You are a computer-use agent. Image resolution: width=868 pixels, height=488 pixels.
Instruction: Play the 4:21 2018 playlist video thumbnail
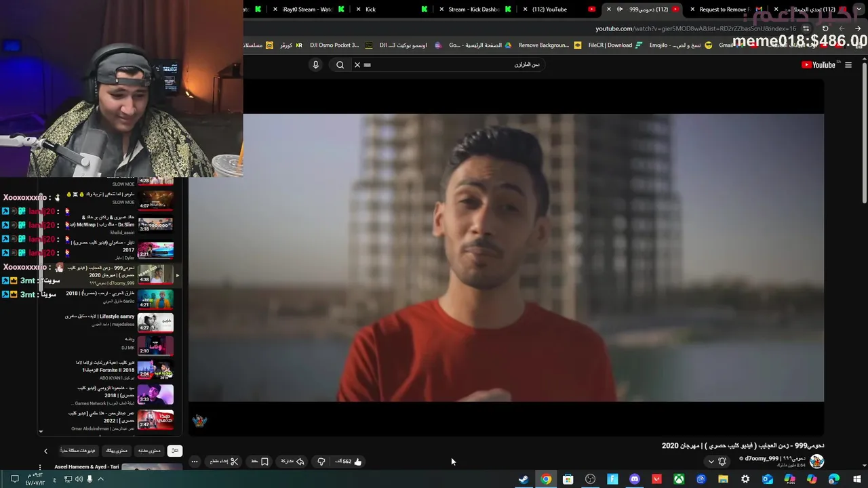[155, 299]
